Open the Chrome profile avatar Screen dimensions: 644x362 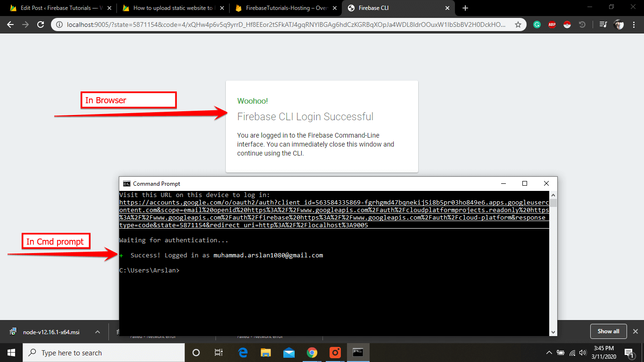point(619,25)
